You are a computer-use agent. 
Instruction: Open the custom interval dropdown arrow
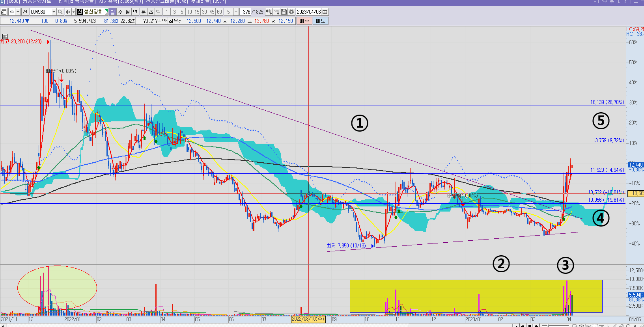point(236,12)
